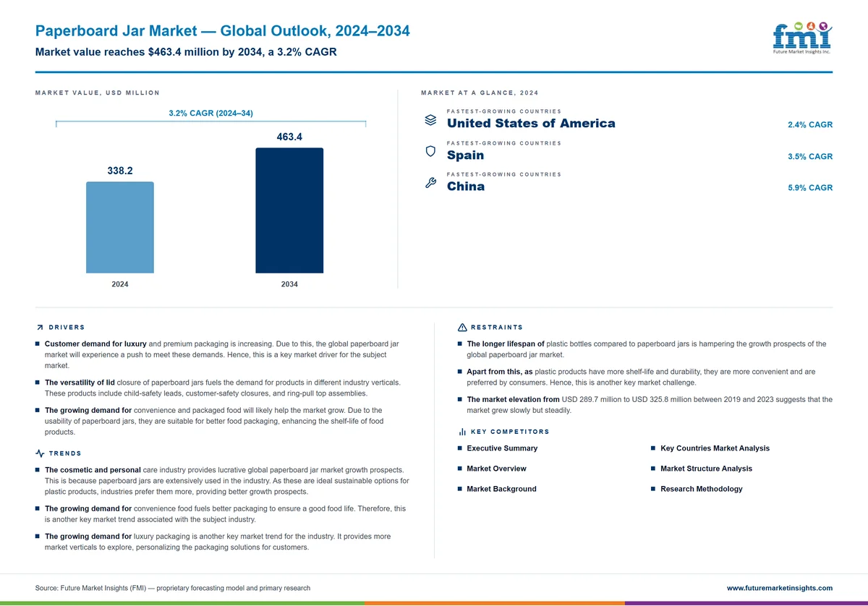Click the subtitle about $463.4 million by 2034
The image size is (868, 606).
tap(186, 52)
